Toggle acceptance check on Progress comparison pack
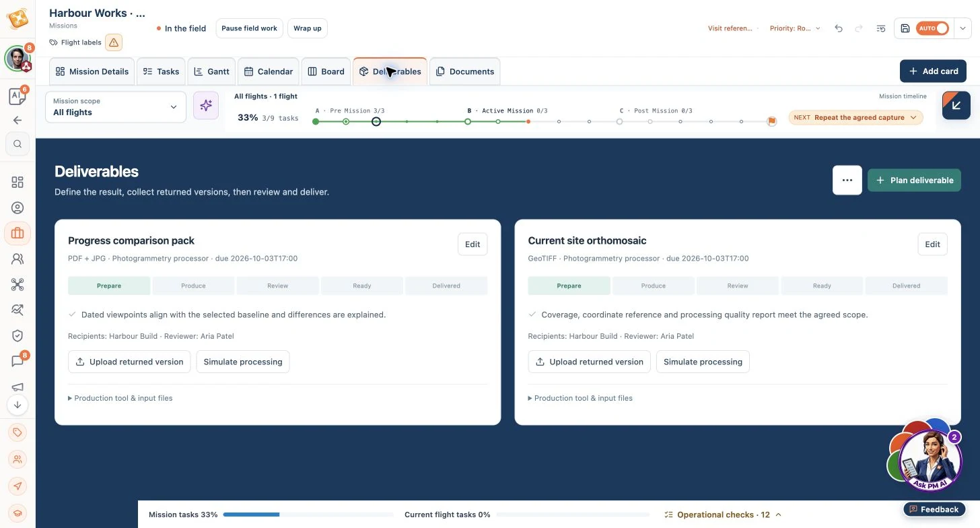The height and width of the screenshot is (528, 980). (x=72, y=315)
